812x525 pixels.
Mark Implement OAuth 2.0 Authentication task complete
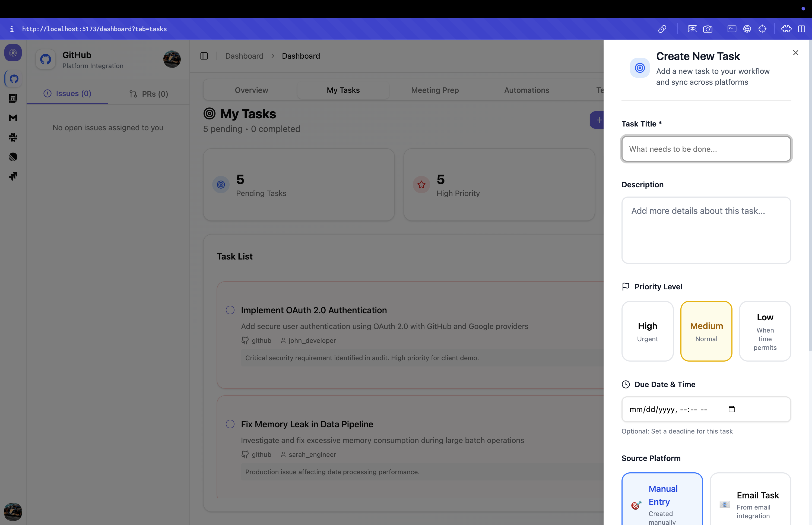pos(230,310)
